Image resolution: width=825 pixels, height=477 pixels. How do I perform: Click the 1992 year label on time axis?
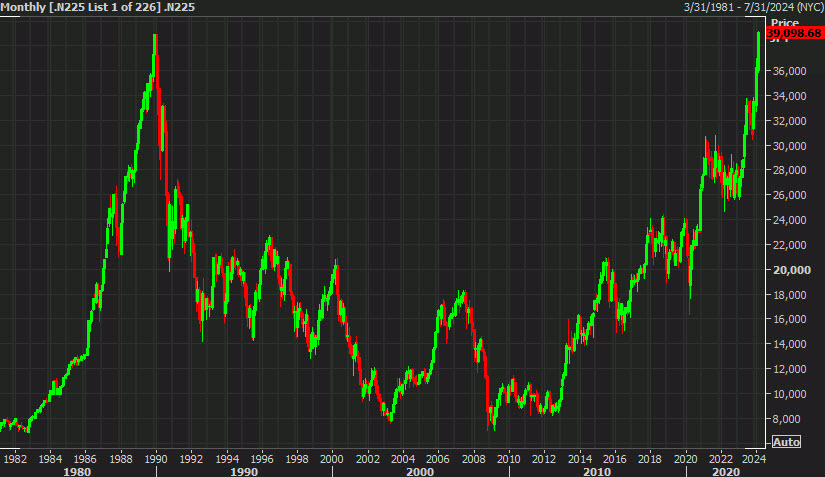pos(191,459)
